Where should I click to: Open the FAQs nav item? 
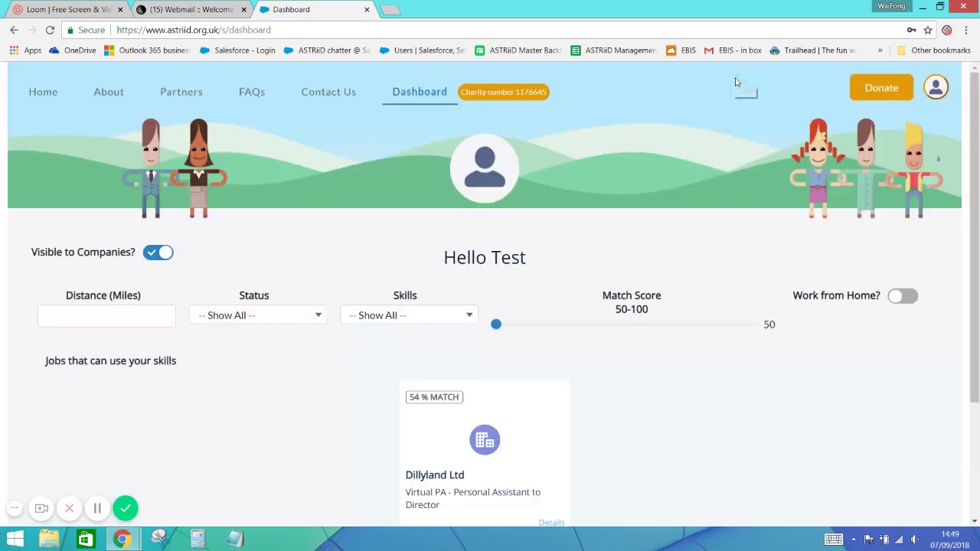tap(252, 92)
